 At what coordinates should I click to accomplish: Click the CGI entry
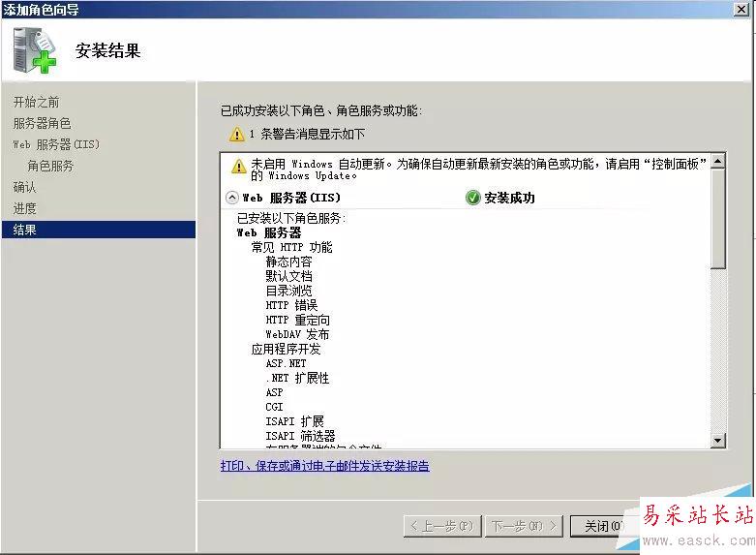tap(274, 407)
